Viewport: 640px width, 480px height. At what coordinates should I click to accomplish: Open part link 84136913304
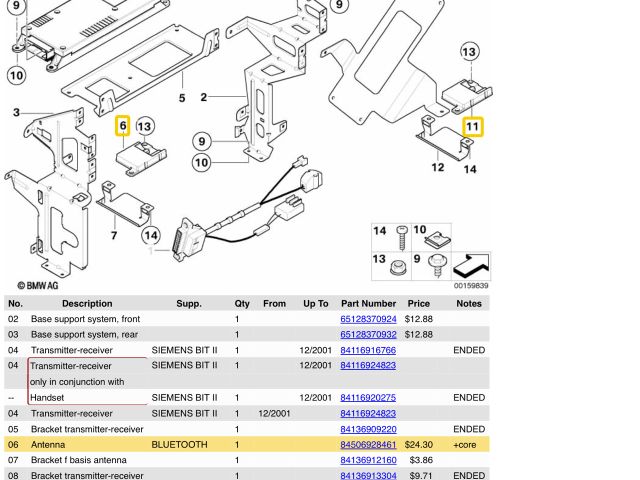(x=368, y=476)
